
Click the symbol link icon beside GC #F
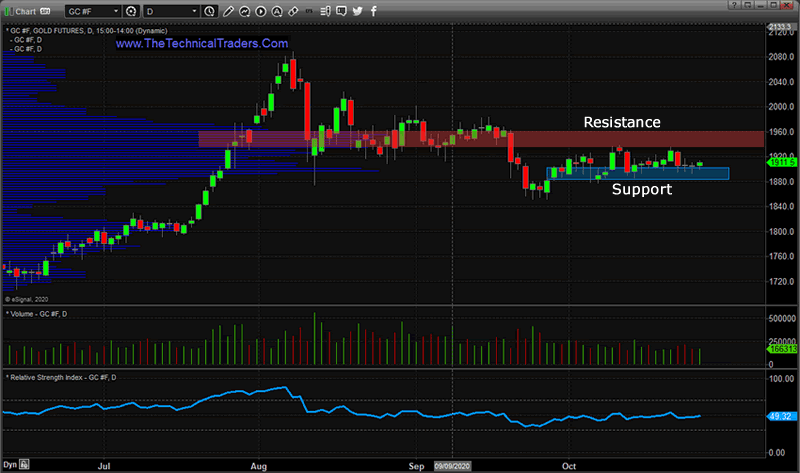130,11
